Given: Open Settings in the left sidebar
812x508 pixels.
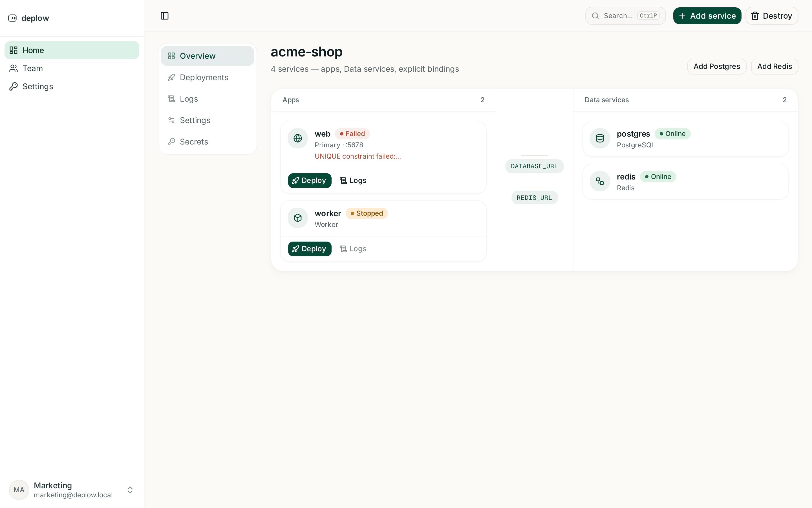Looking at the screenshot, I should tap(72, 86).
